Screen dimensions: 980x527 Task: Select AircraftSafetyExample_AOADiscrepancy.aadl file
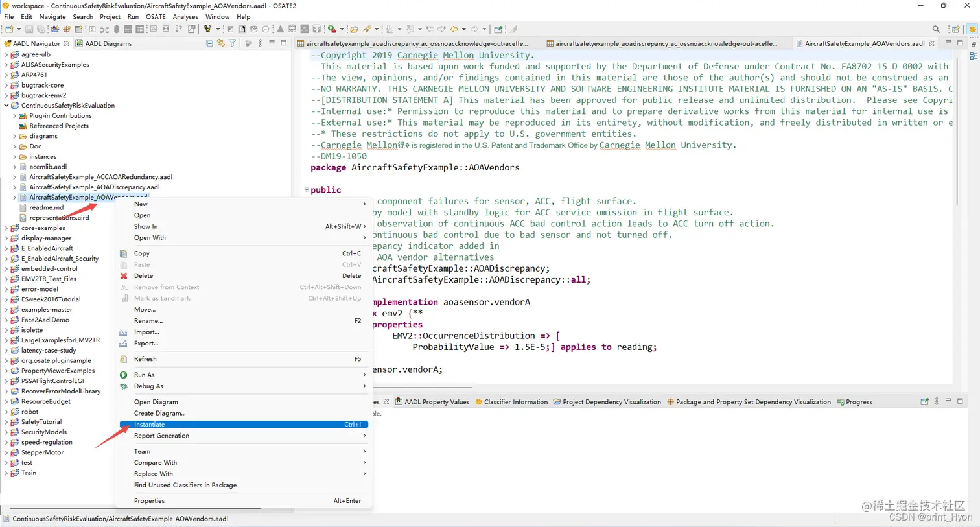(94, 187)
